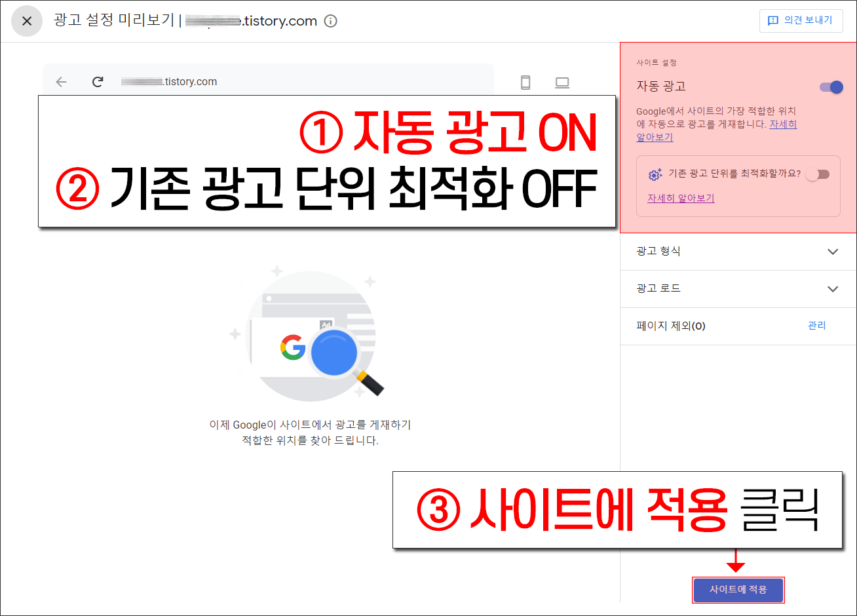Image resolution: width=857 pixels, height=616 pixels.
Task: Expand the 광고 형식 section
Action: [738, 252]
